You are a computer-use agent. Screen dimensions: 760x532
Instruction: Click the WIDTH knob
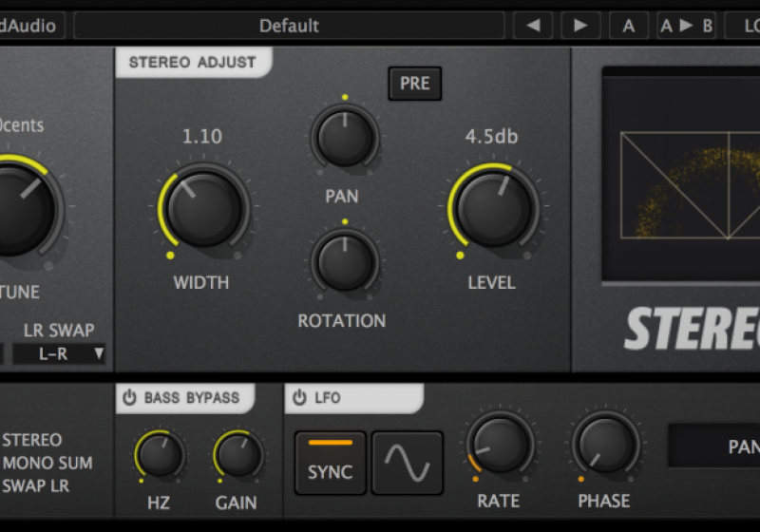tap(202, 209)
